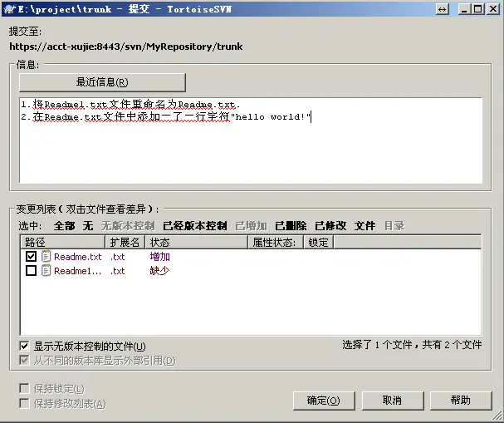504x423 pixels.
Task: Sort by 路径 column header
Action: [x=62, y=242]
